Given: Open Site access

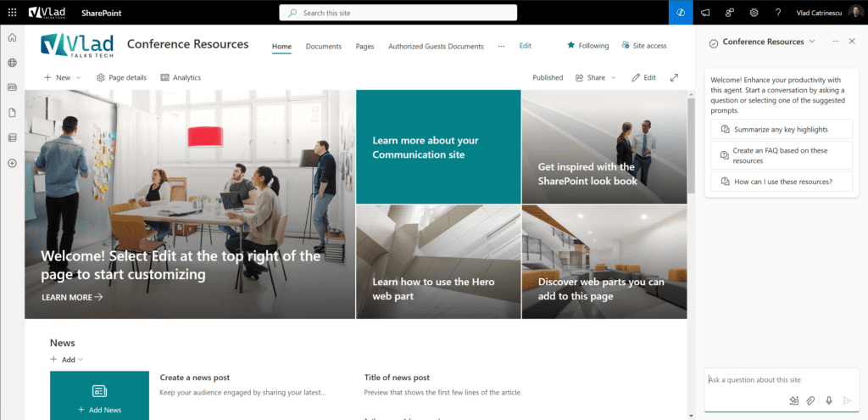Looking at the screenshot, I should (644, 46).
